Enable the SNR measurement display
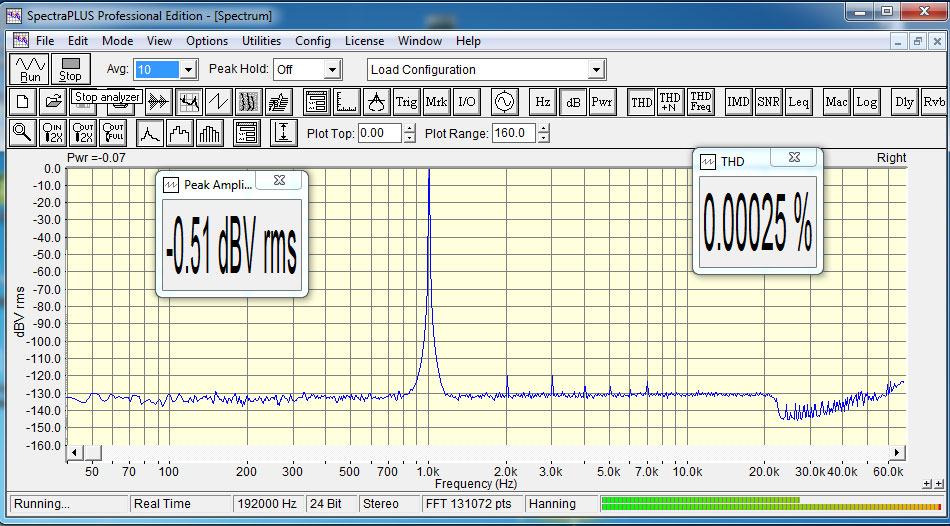Screen dimensions: 950x526 [768, 101]
